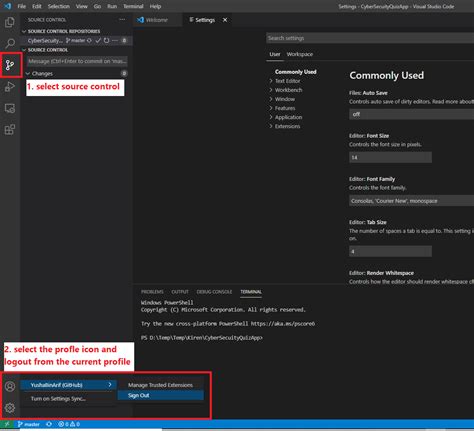Click the Accounts profile icon
474x431 pixels.
click(x=10, y=386)
